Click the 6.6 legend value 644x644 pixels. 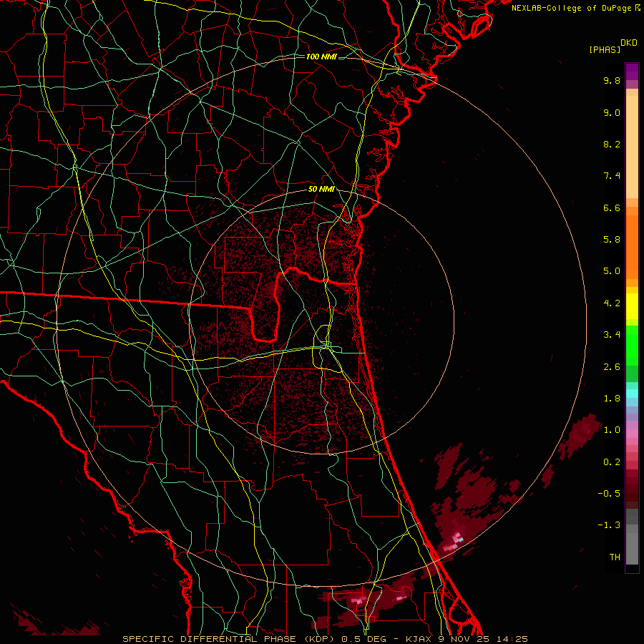coord(612,208)
